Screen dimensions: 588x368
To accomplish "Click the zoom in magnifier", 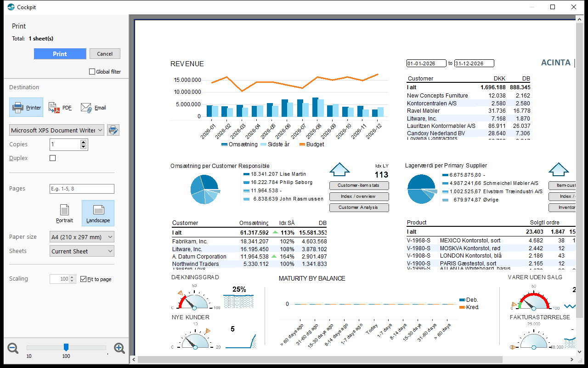I will click(119, 348).
